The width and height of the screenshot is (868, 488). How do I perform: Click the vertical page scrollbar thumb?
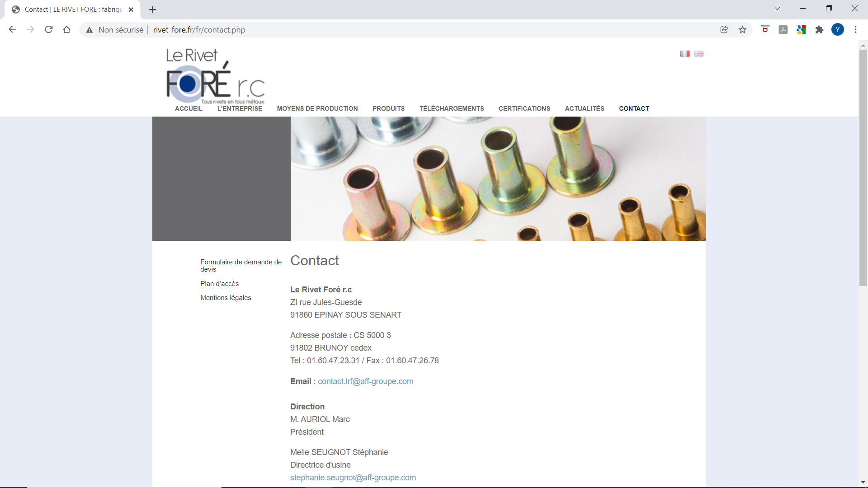(x=863, y=167)
